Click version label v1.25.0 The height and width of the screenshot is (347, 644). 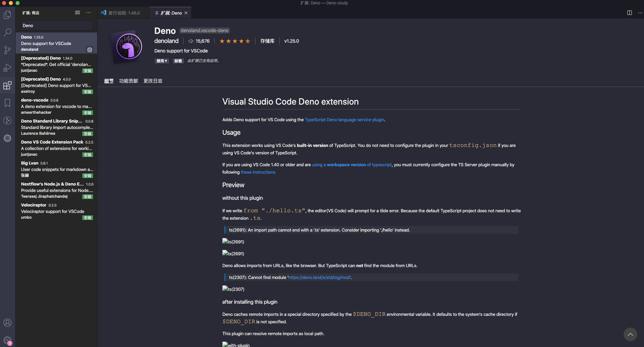(x=292, y=41)
